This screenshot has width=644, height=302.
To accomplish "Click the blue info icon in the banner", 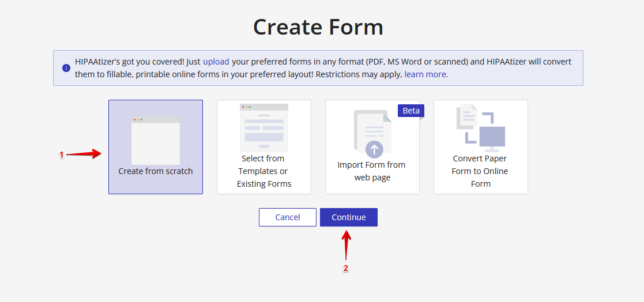I will (x=66, y=68).
